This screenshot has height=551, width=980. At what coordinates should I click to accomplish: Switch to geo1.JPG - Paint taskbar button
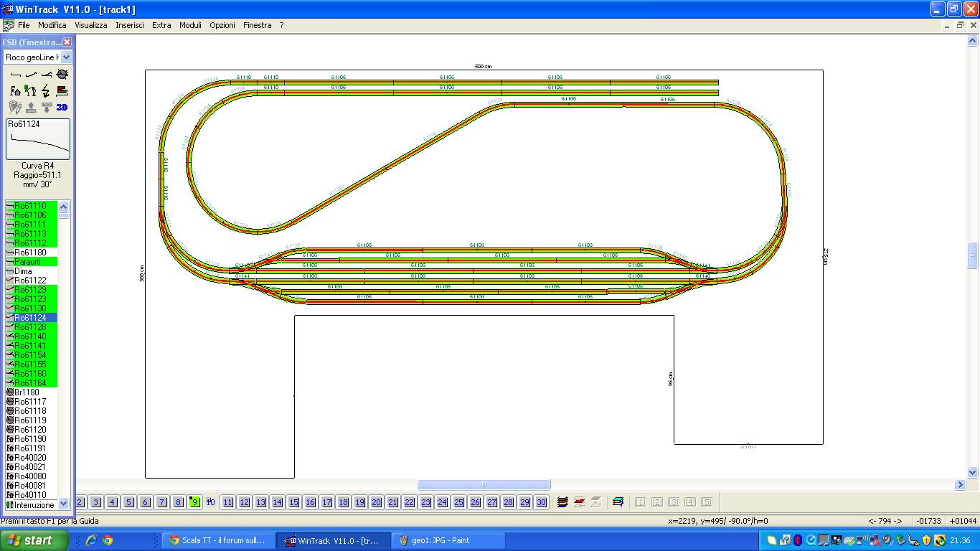click(x=449, y=540)
